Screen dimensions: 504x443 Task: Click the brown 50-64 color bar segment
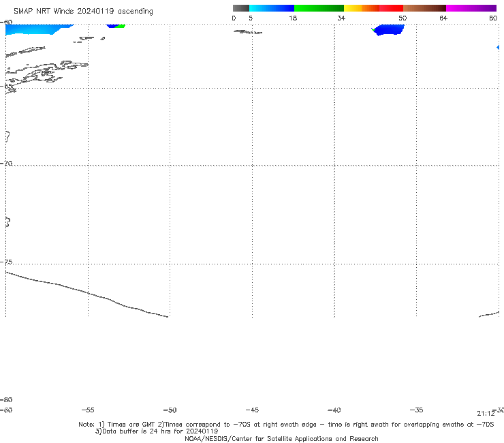(x=424, y=8)
